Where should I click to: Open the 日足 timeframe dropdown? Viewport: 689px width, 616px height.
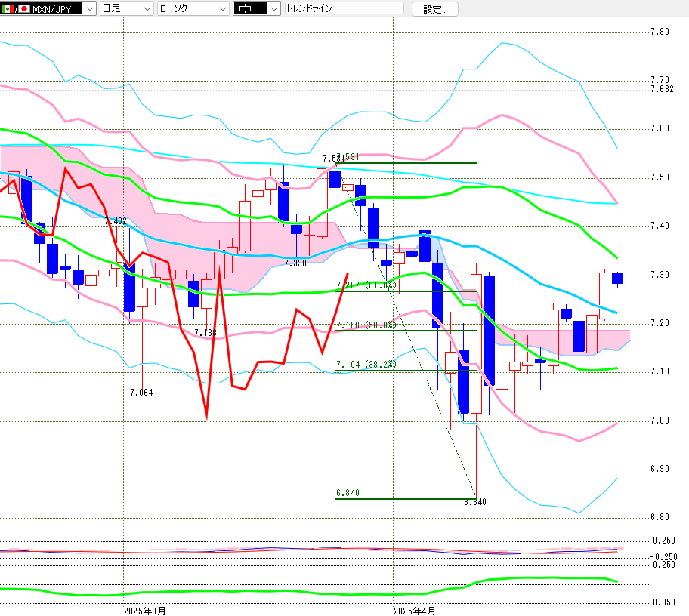127,8
